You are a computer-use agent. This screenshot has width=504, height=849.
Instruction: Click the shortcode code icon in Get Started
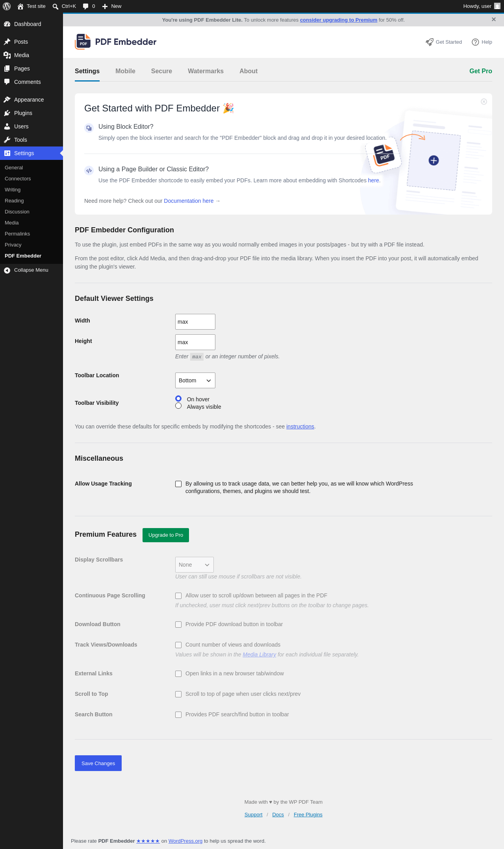pyautogui.click(x=89, y=171)
